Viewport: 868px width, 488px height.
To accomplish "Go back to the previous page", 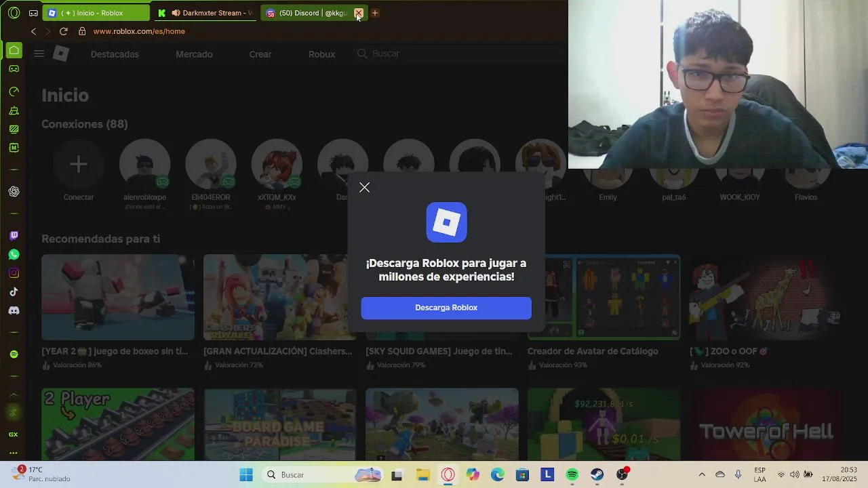I will coord(33,31).
